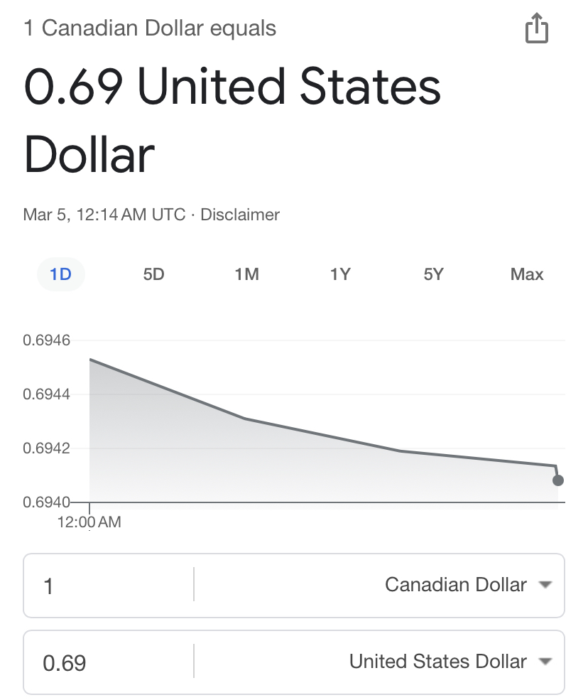Viewport: 588px width, 700px height.
Task: Focus the Canadian Dollar amount field
Action: [x=107, y=586]
